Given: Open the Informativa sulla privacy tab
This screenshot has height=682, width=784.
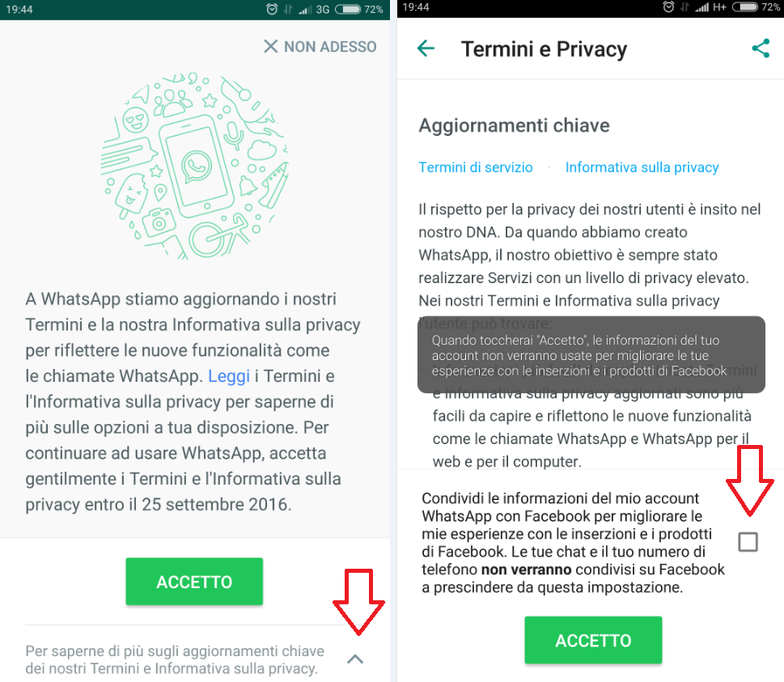Looking at the screenshot, I should (642, 167).
